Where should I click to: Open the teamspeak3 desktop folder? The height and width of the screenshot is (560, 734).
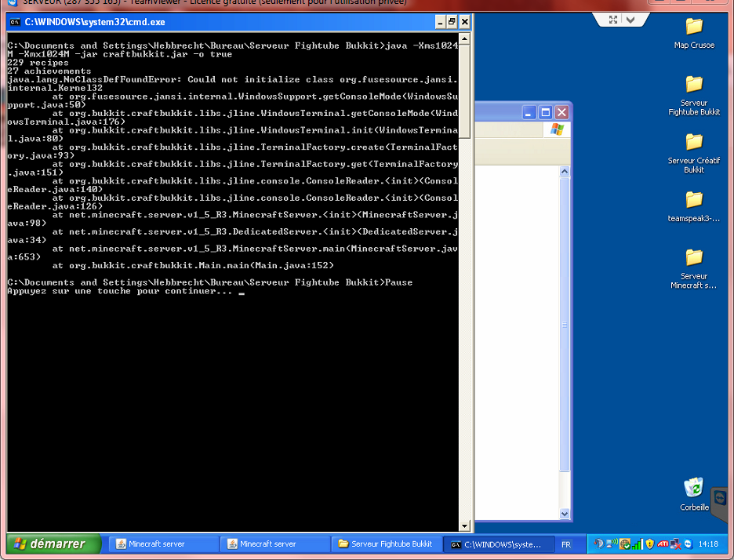[694, 206]
